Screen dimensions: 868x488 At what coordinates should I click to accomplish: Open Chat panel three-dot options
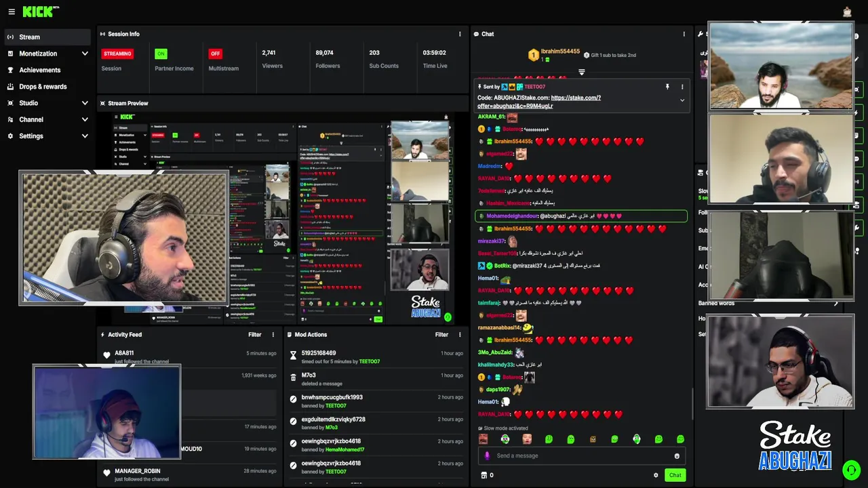pos(684,34)
